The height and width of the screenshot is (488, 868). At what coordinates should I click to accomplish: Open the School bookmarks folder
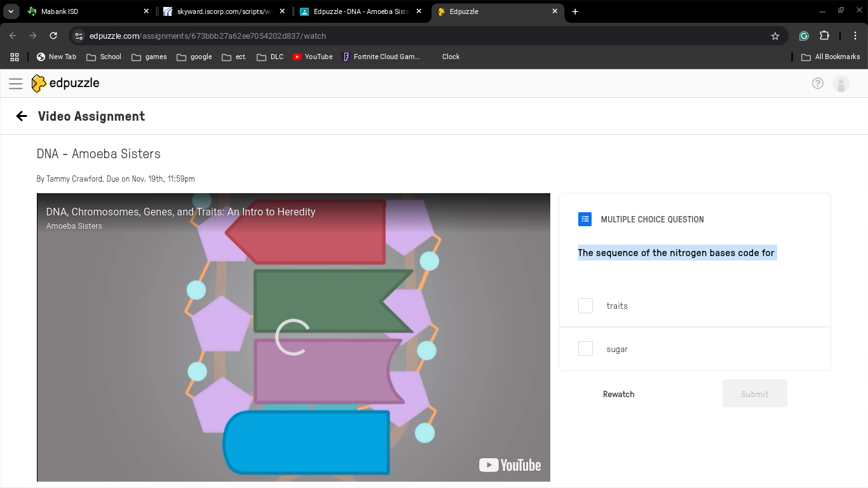click(x=104, y=57)
